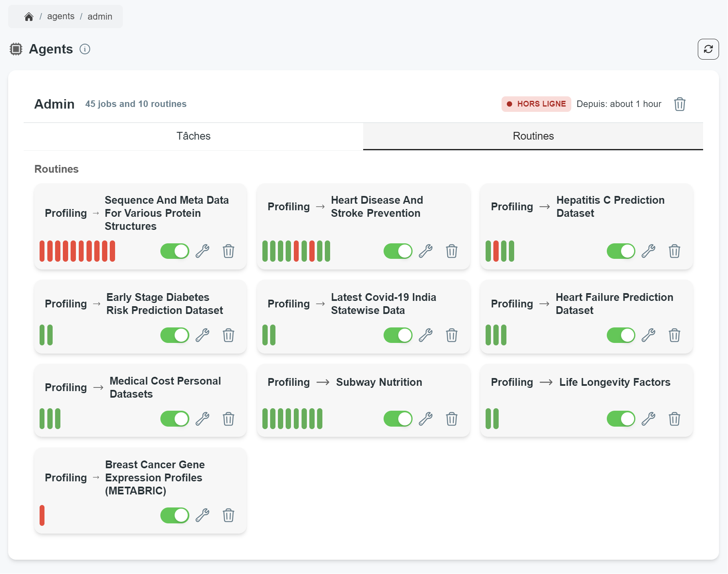Toggle Latest Covid-19 India Statewise routine
Viewport: 728px width, 574px height.
[398, 335]
